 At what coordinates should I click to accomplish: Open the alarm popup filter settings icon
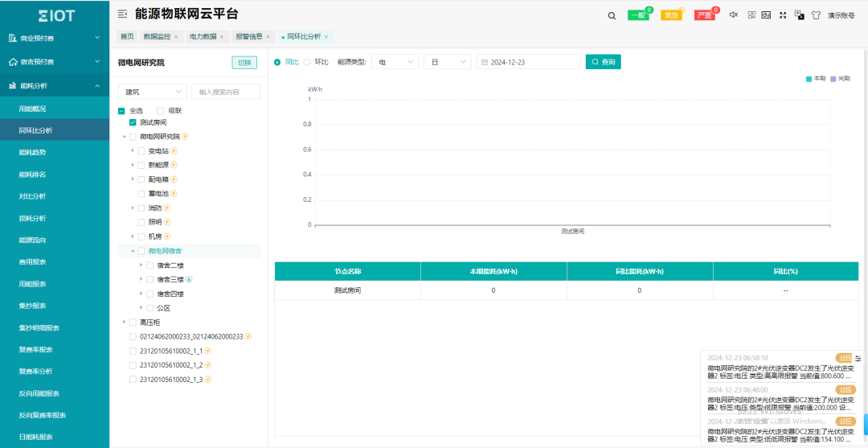[x=858, y=358]
